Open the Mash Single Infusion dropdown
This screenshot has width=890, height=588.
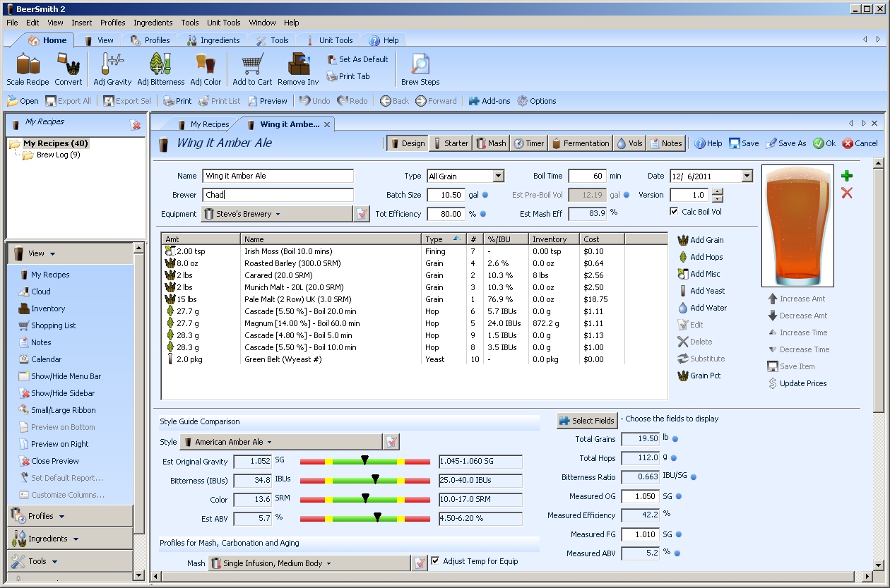point(309,563)
